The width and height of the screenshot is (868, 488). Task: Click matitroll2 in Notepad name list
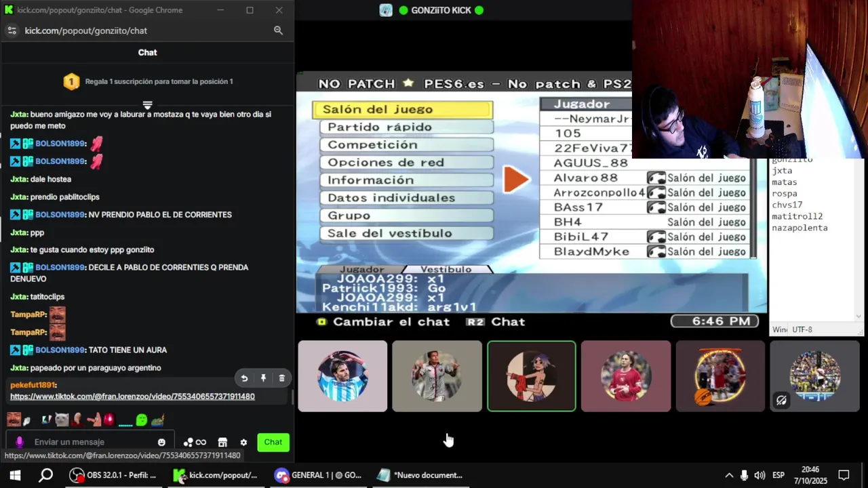click(x=797, y=216)
